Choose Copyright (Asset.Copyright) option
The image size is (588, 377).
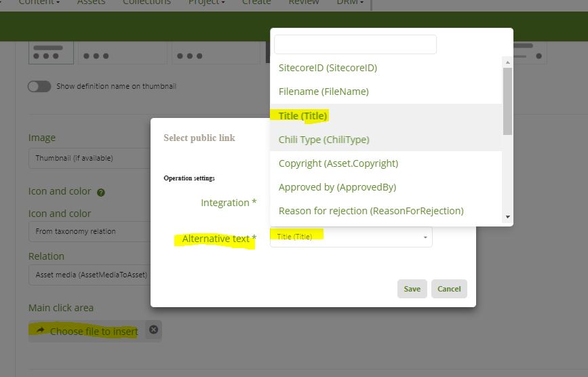click(x=338, y=163)
